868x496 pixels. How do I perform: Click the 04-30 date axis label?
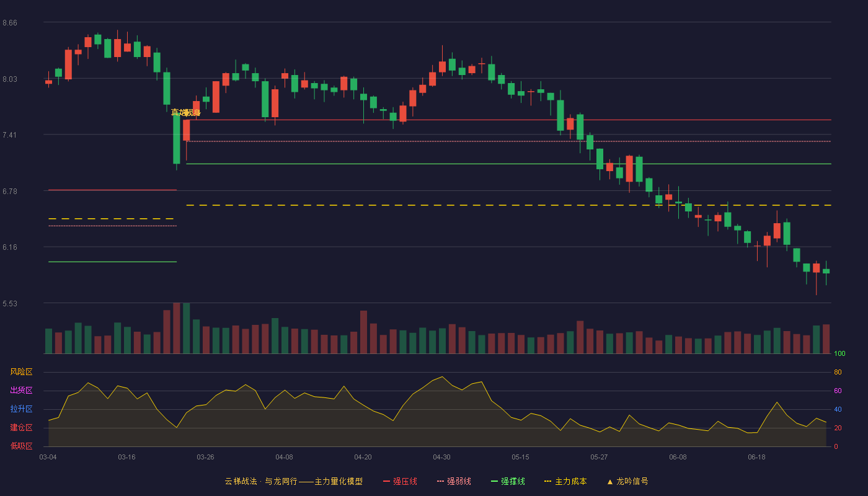click(x=441, y=457)
